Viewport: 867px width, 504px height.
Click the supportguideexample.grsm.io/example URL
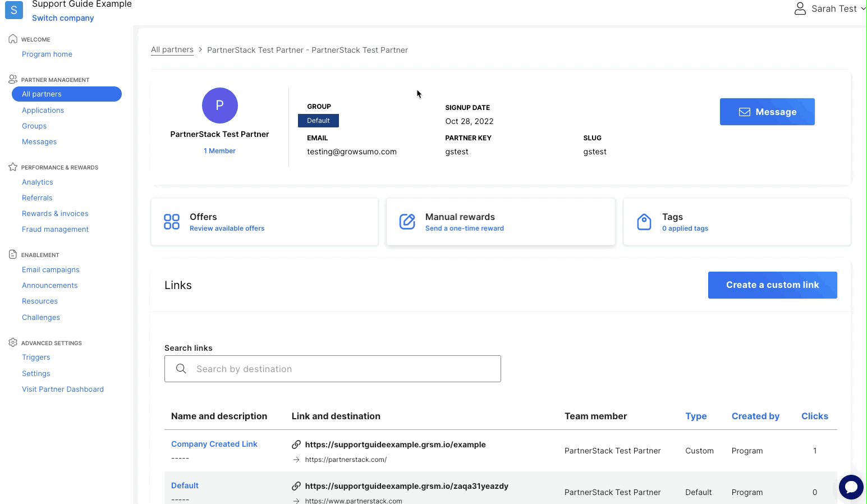click(x=395, y=445)
